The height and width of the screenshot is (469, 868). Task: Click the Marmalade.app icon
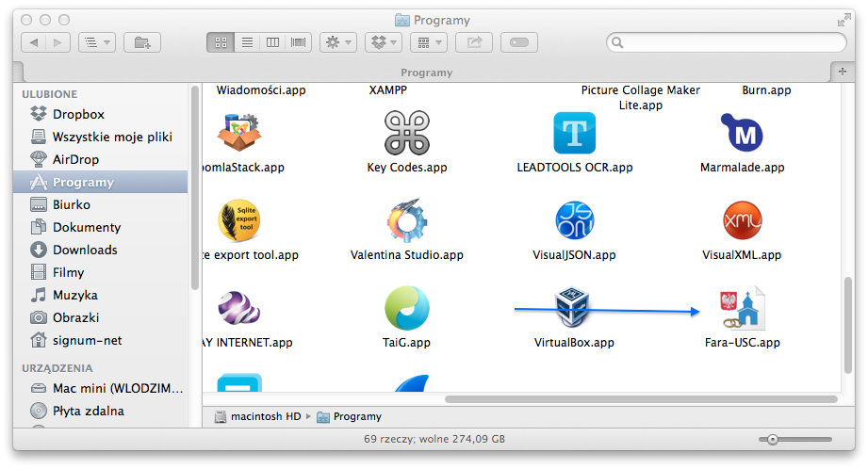[x=742, y=133]
